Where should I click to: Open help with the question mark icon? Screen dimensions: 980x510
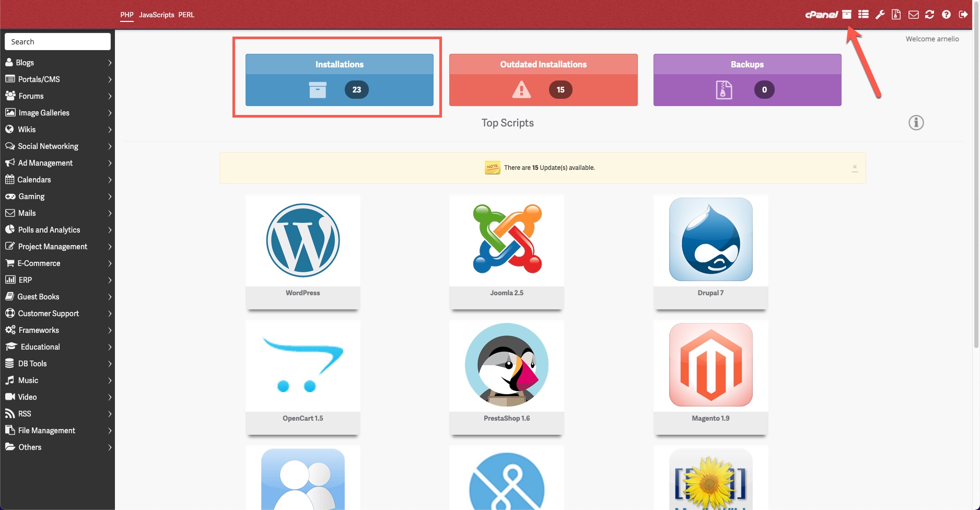click(x=946, y=15)
